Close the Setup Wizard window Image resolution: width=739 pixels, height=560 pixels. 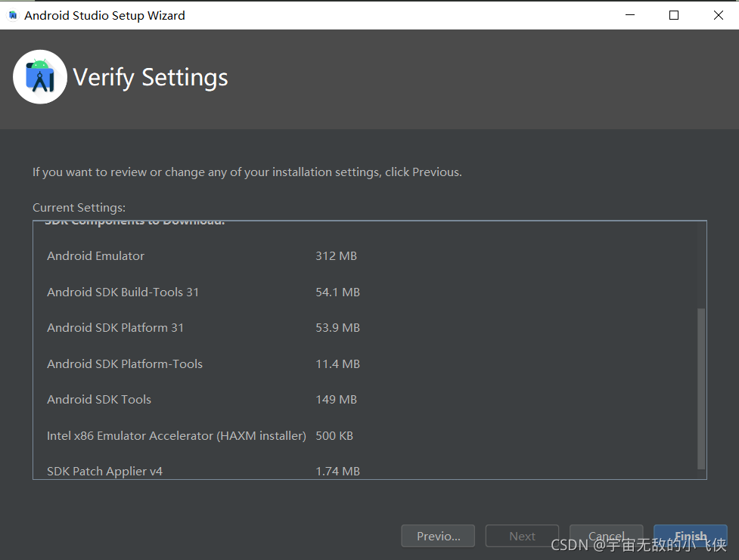click(x=719, y=15)
